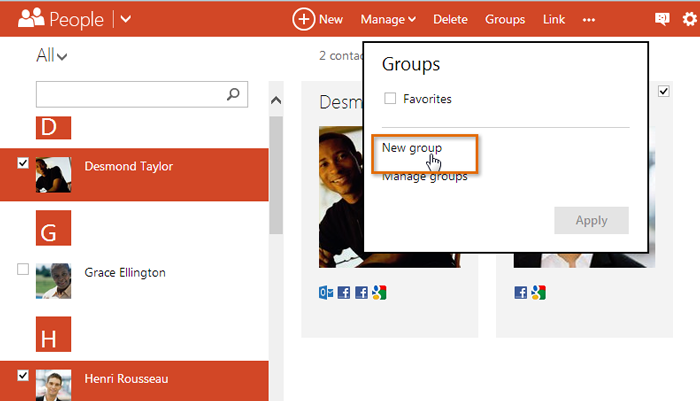The image size is (700, 401).
Task: Click the People title text
Action: coord(76,20)
